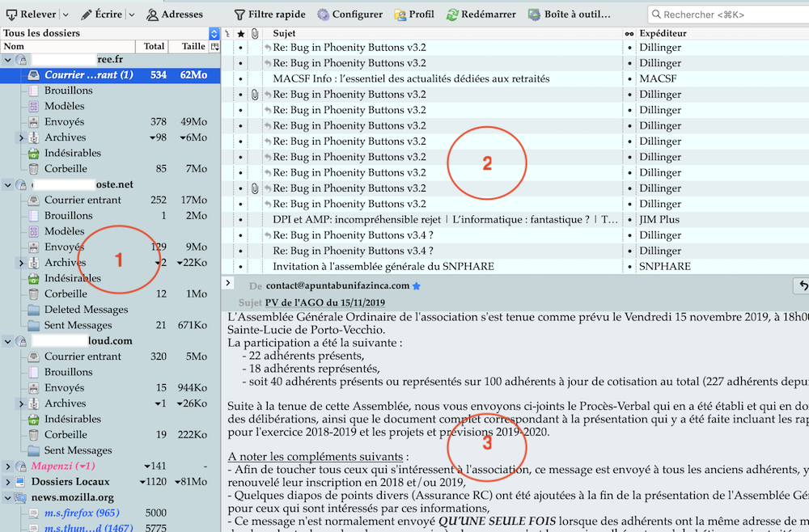Expand Archives folder under the free.fr account
809x532 pixels.
coord(21,137)
